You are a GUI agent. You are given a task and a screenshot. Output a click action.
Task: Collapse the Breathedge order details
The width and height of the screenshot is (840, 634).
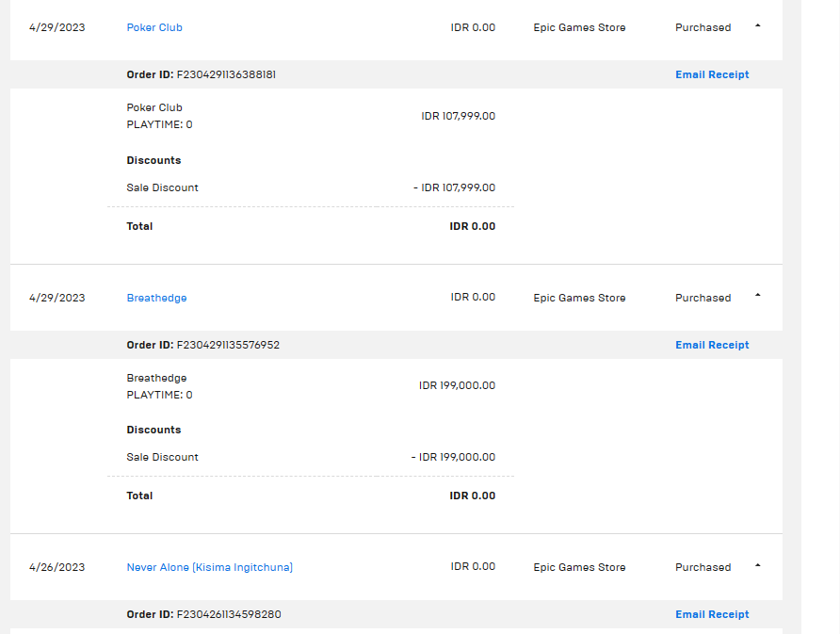pyautogui.click(x=757, y=295)
